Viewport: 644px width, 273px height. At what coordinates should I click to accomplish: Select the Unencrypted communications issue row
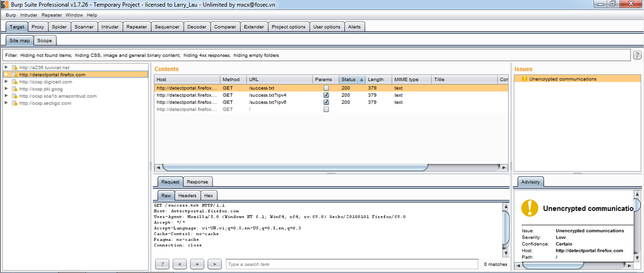click(577, 79)
